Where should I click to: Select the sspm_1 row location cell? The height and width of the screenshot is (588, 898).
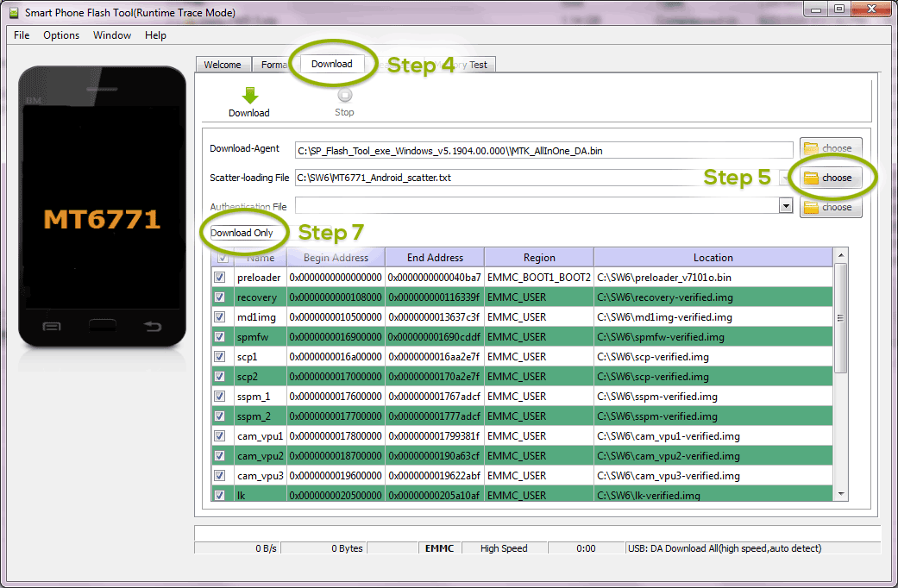click(x=713, y=397)
